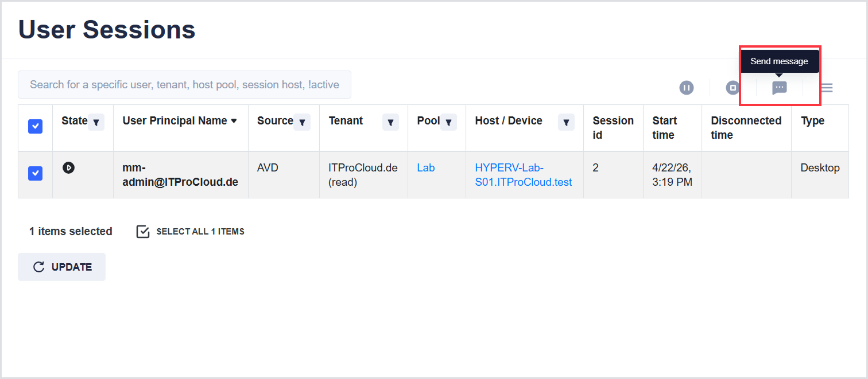Open the Pool column filter dropdown
This screenshot has width=868, height=379.
tap(448, 122)
